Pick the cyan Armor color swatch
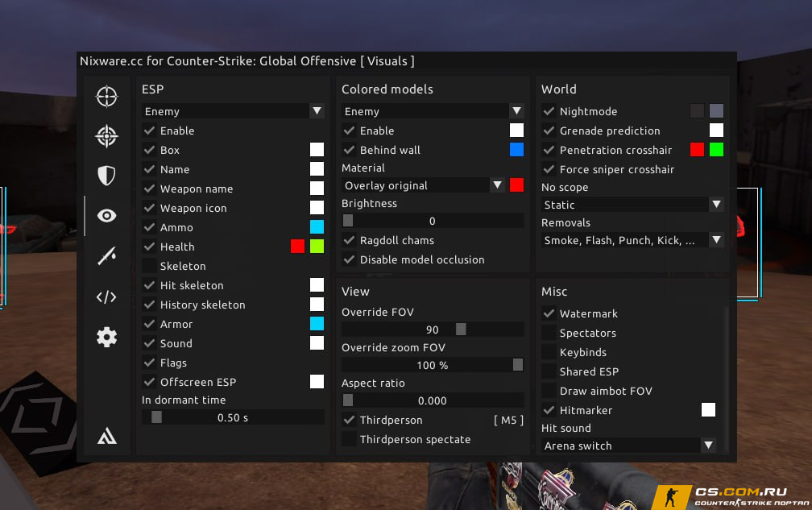Viewport: 812px width, 510px height. click(317, 324)
